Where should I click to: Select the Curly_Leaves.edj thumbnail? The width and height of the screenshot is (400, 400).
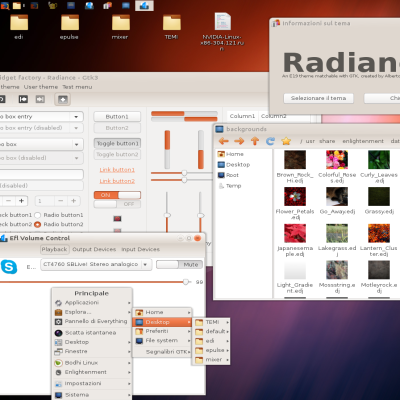(379, 160)
